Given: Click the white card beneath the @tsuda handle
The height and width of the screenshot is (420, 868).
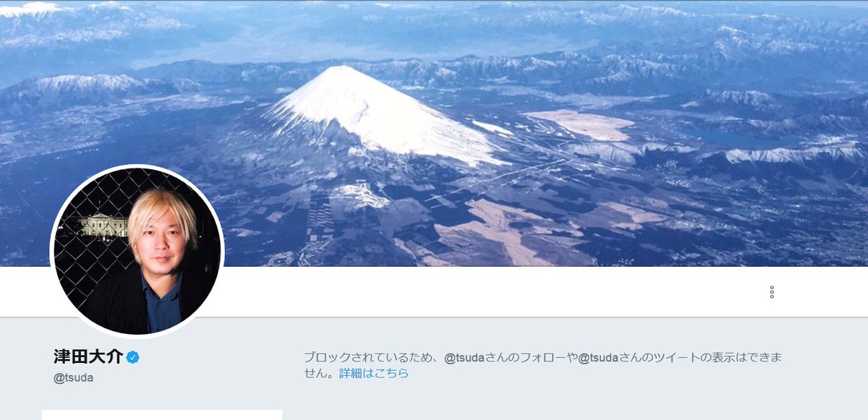Looking at the screenshot, I should 162,415.
